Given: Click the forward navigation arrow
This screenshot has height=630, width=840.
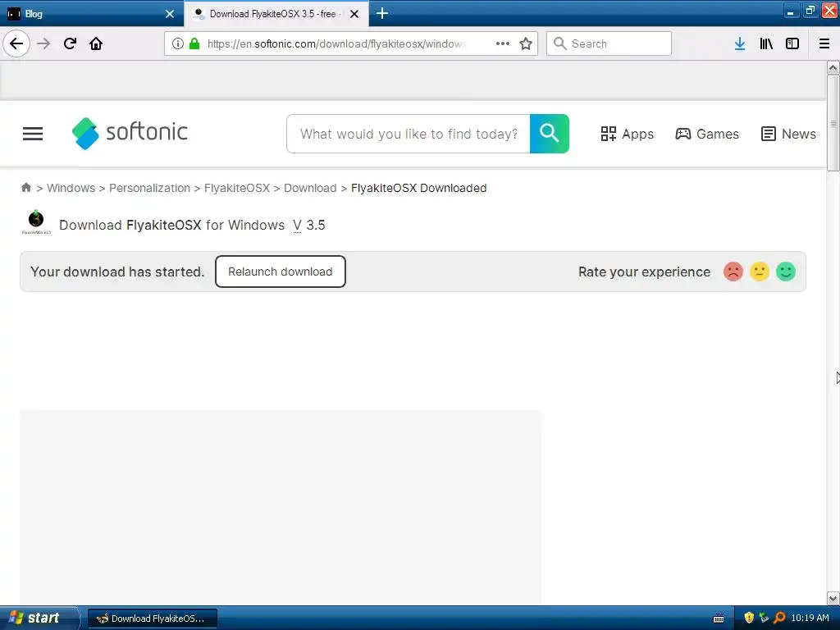Looking at the screenshot, I should [x=44, y=43].
